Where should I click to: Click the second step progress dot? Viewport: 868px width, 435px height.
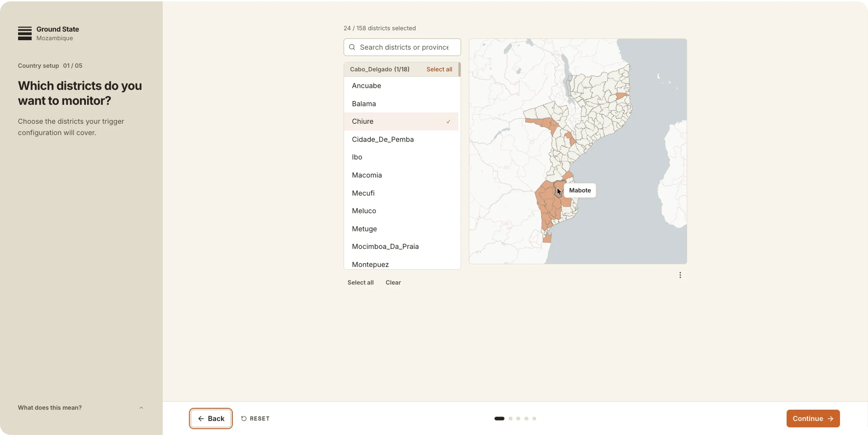click(x=510, y=419)
